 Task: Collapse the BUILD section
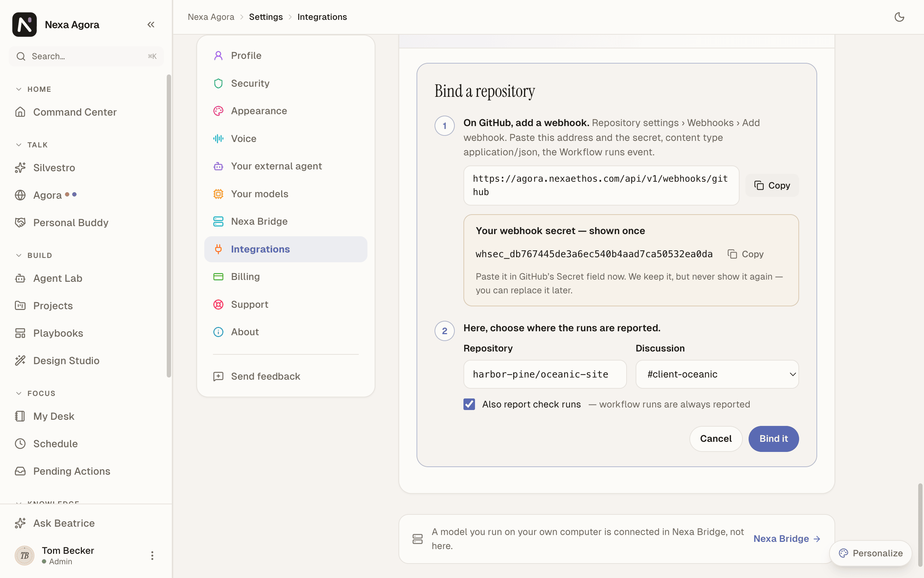[34, 255]
